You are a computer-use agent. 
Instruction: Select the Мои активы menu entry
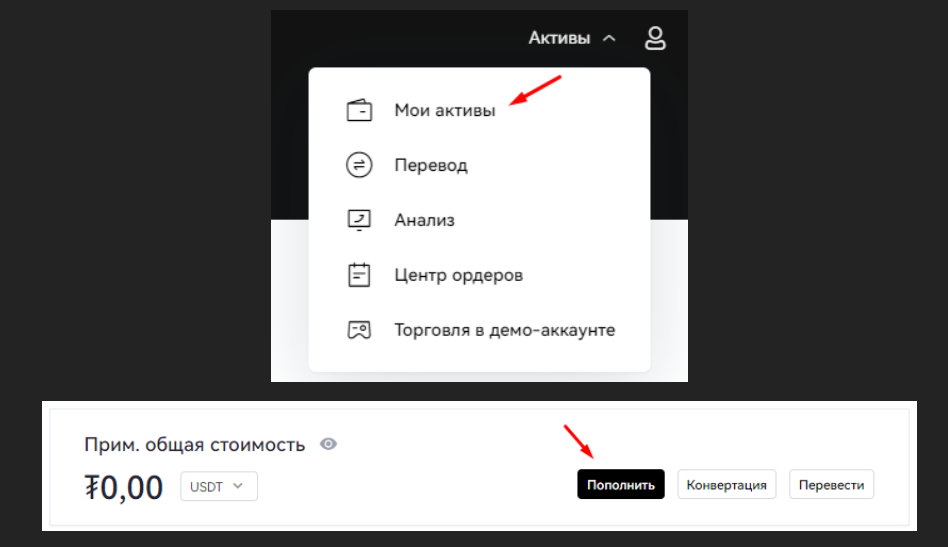[x=444, y=111]
